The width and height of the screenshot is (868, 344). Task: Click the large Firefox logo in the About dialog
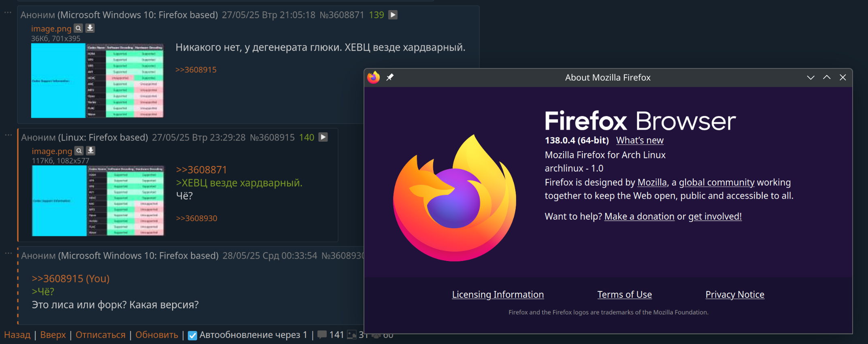(455, 198)
